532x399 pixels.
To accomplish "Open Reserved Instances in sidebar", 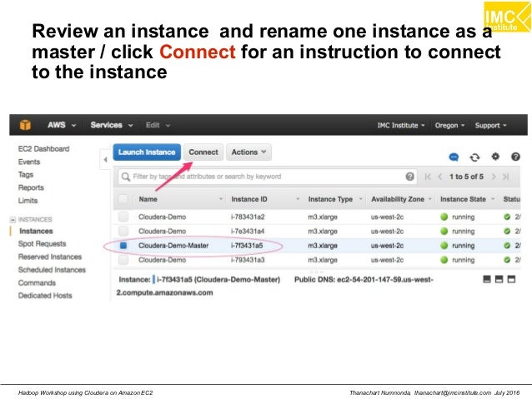I will coord(50,257).
